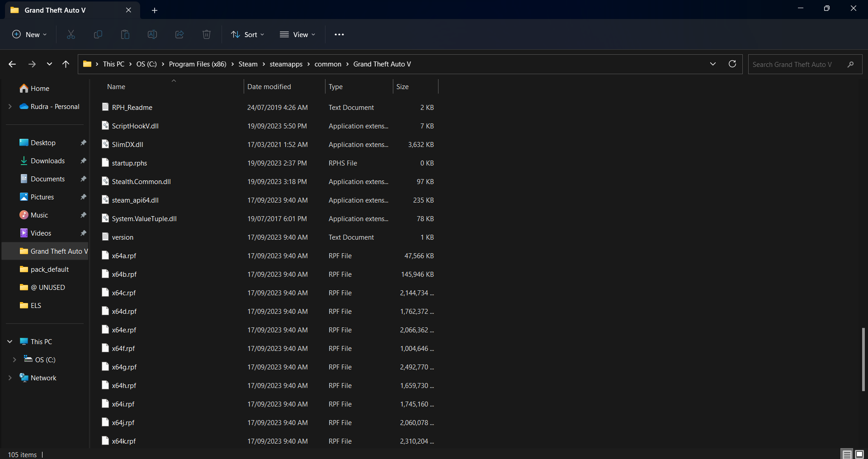Click the New button
The image size is (868, 459).
[29, 34]
